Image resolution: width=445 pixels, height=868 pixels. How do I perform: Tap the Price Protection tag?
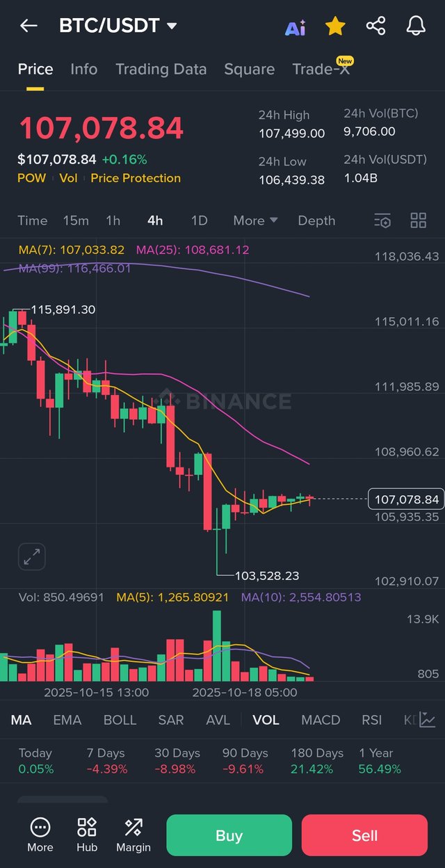point(136,178)
